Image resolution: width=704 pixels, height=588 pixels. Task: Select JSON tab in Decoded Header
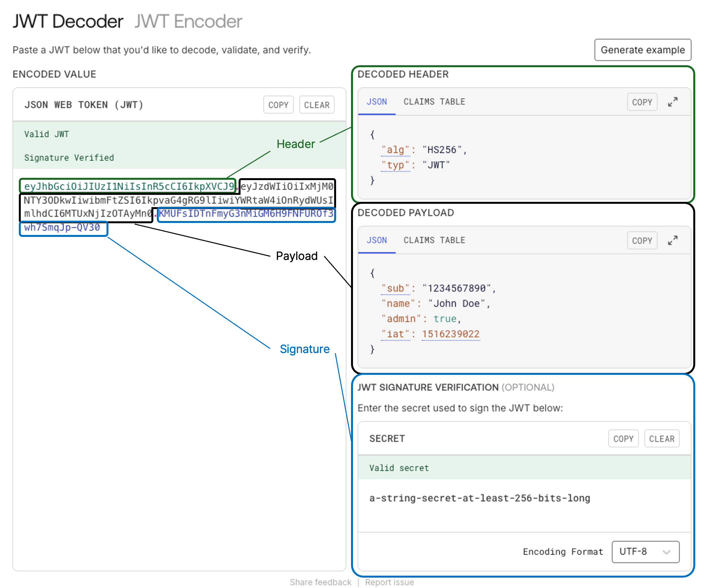376,102
